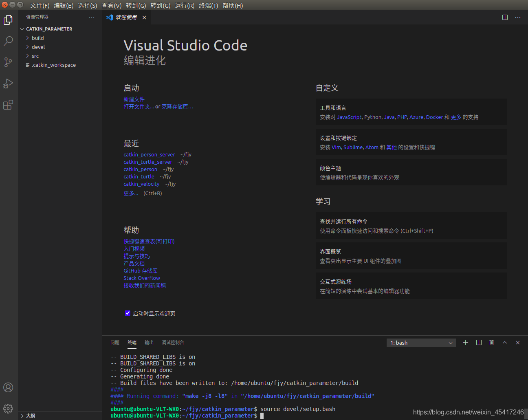The image size is (528, 420).
Task: Close the terminal panel
Action: [518, 343]
